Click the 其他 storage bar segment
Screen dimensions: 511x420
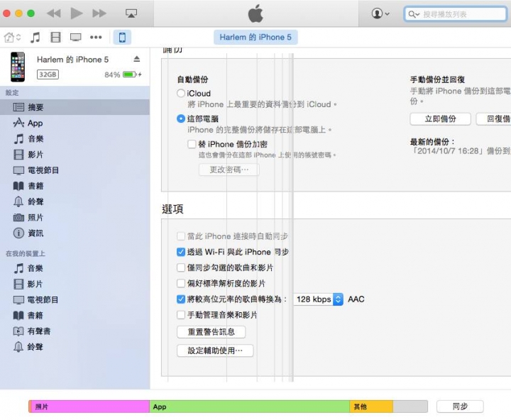coord(371,407)
